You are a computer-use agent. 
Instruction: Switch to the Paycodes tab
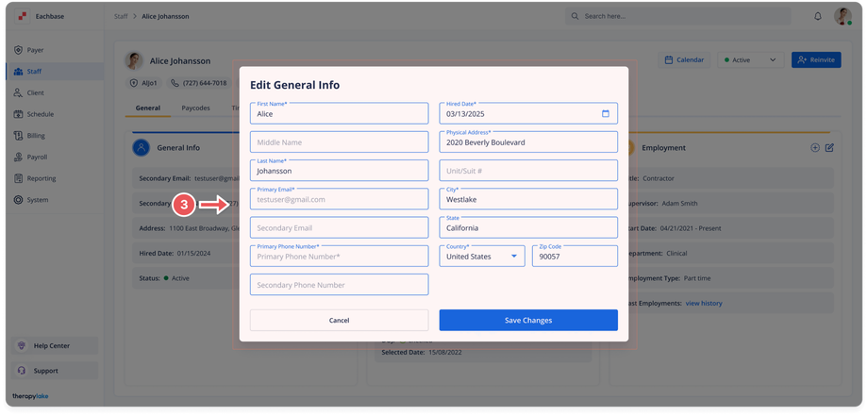click(196, 108)
